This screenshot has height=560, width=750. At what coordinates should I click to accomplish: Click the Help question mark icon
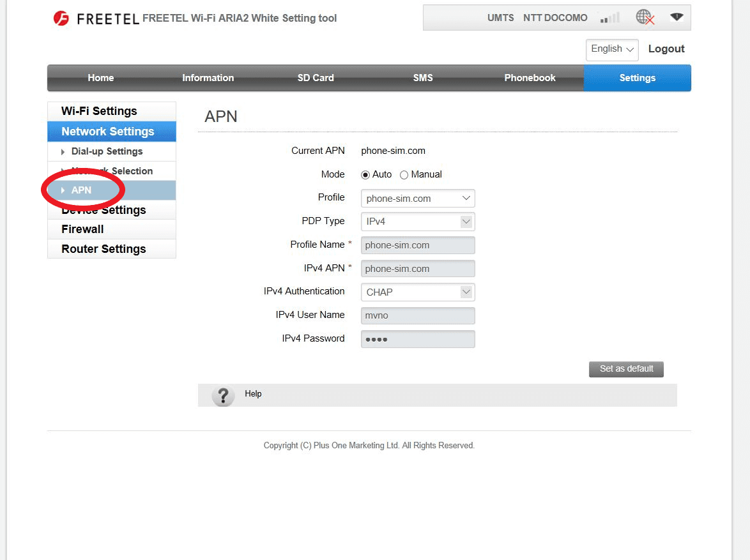223,395
